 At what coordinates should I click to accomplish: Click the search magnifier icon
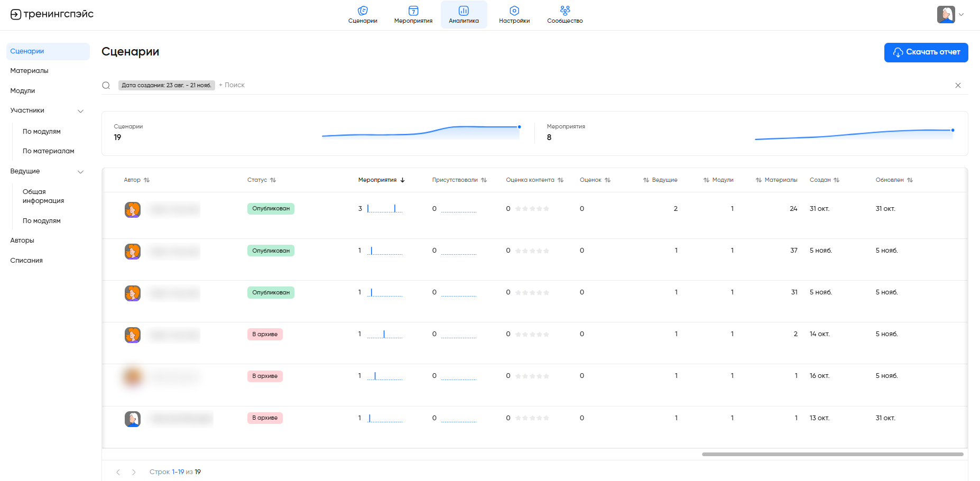pyautogui.click(x=106, y=86)
